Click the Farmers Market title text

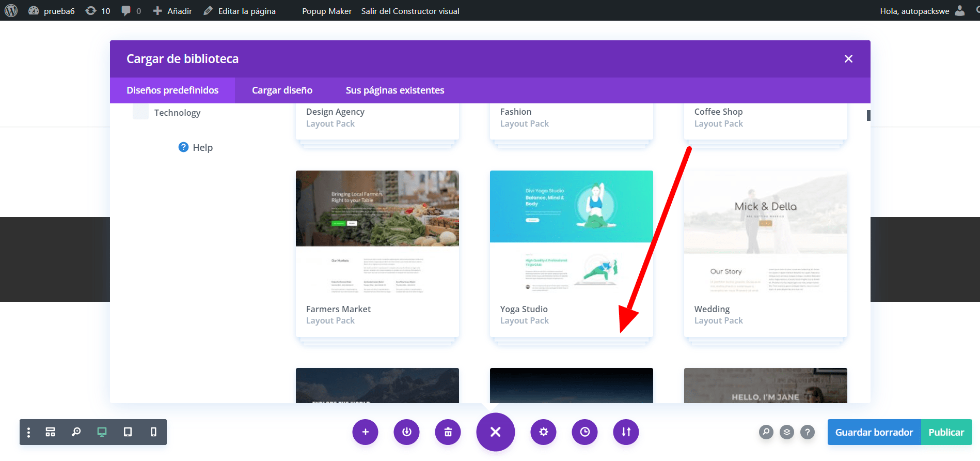[338, 309]
